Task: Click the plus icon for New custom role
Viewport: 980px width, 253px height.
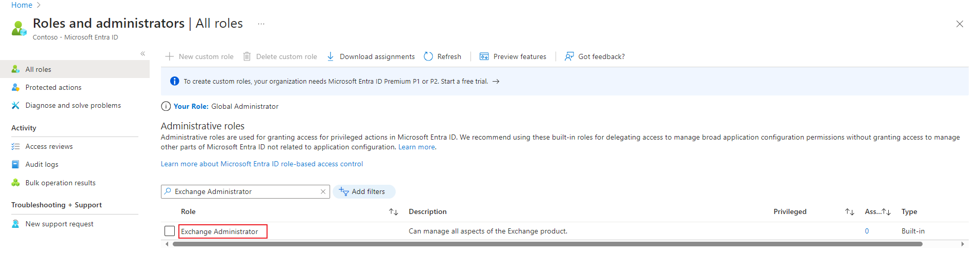Action: click(x=170, y=56)
